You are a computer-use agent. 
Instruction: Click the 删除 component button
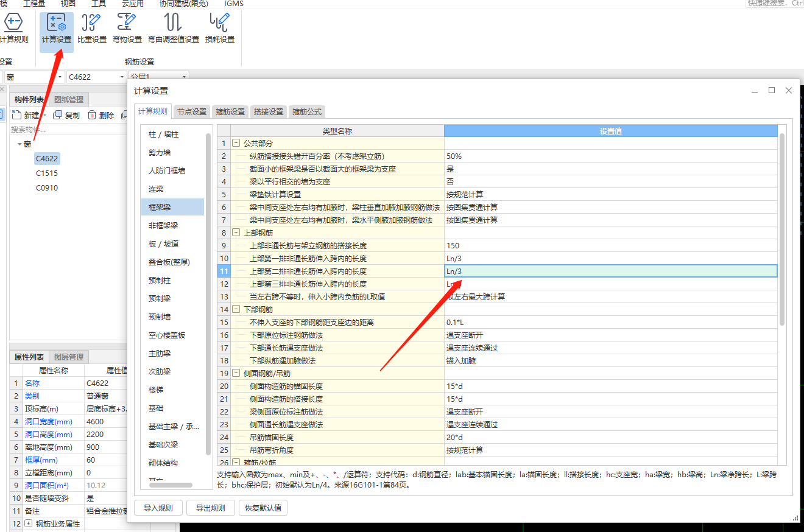pyautogui.click(x=100, y=115)
